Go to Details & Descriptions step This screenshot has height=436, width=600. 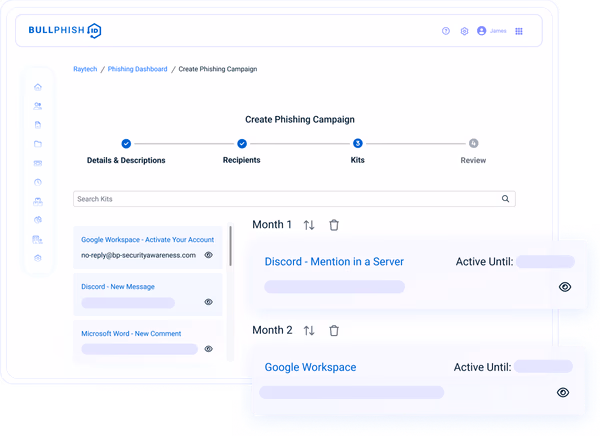(x=126, y=160)
